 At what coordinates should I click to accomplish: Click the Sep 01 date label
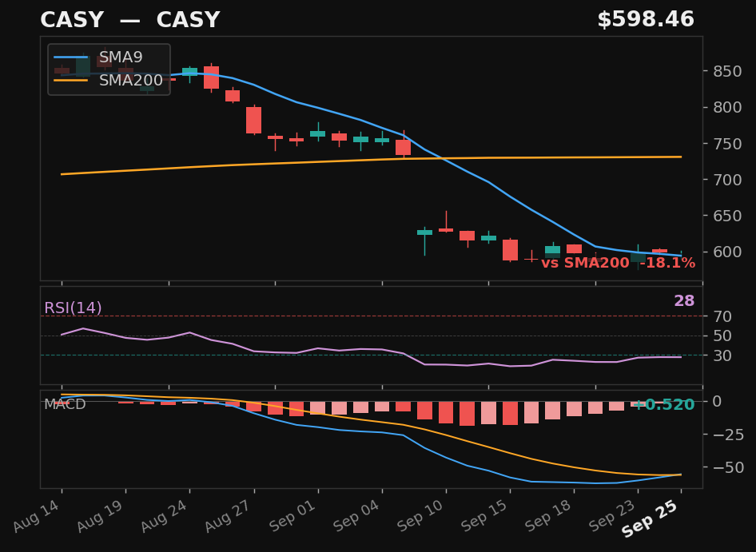click(292, 516)
